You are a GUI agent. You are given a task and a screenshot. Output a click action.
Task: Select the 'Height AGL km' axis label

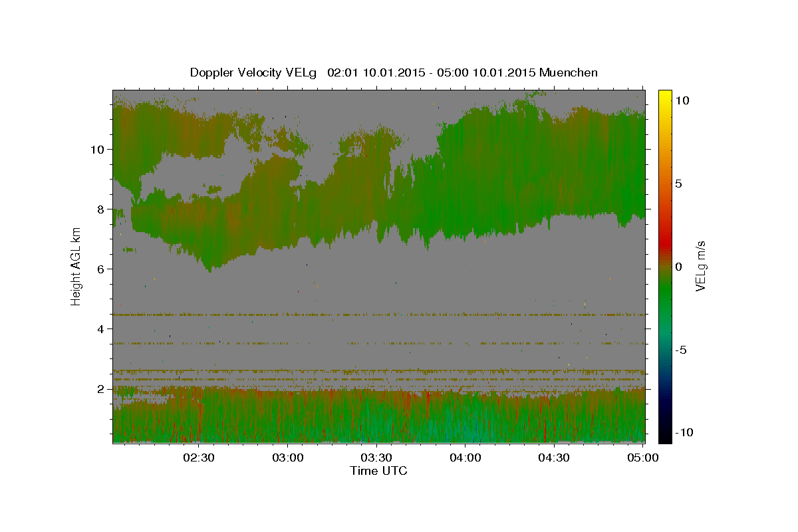coord(76,266)
